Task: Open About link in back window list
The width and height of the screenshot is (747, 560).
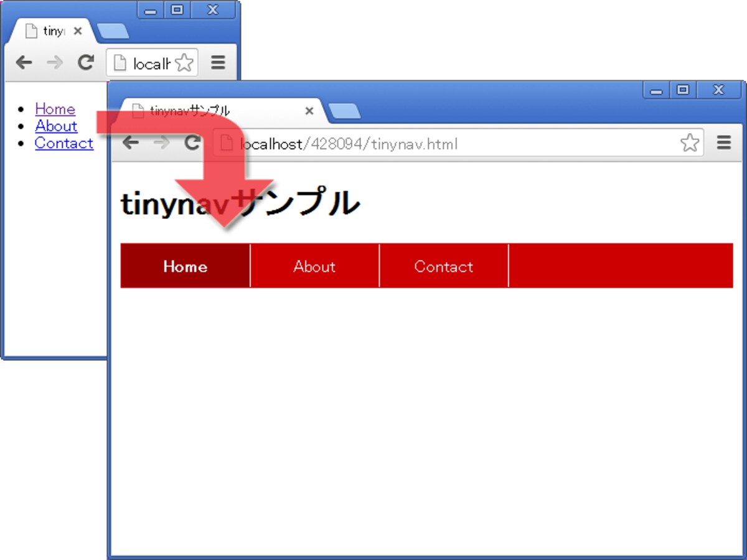Action: [x=56, y=126]
